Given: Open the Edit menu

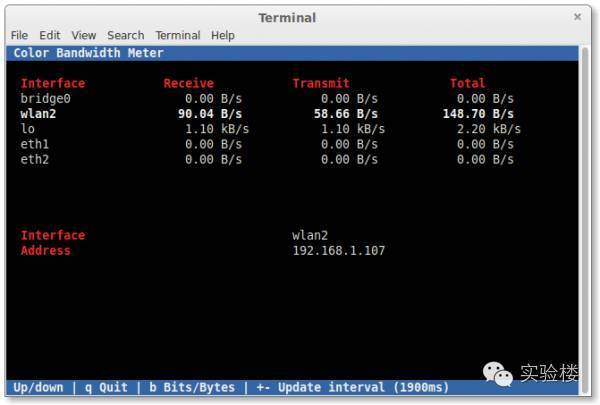Looking at the screenshot, I should [50, 35].
